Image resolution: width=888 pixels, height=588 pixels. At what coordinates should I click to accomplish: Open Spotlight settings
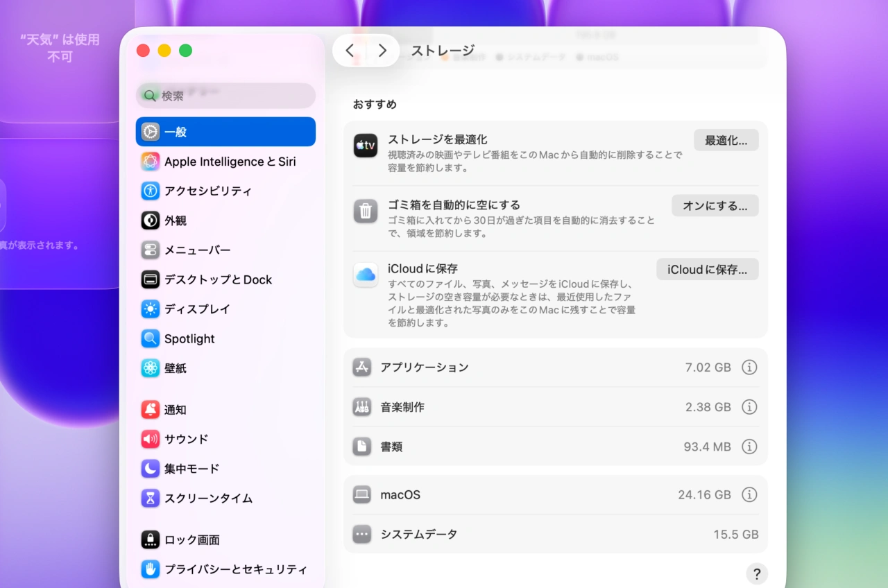(188, 338)
